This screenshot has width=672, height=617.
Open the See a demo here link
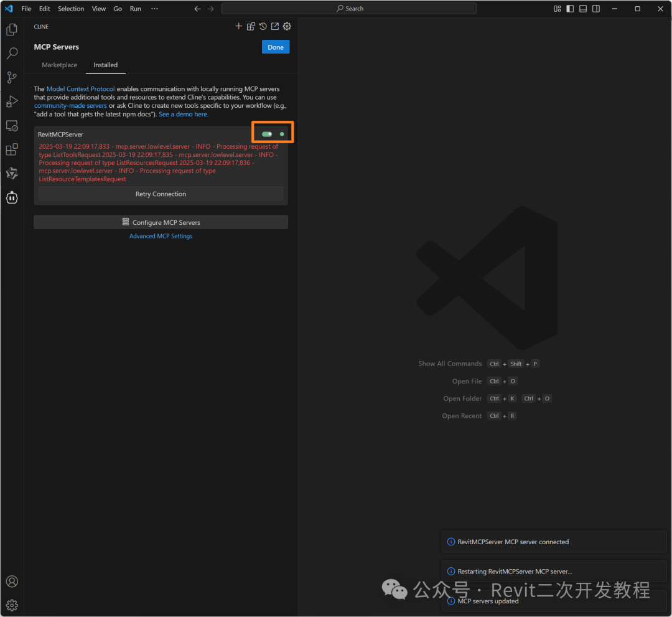pyautogui.click(x=184, y=114)
